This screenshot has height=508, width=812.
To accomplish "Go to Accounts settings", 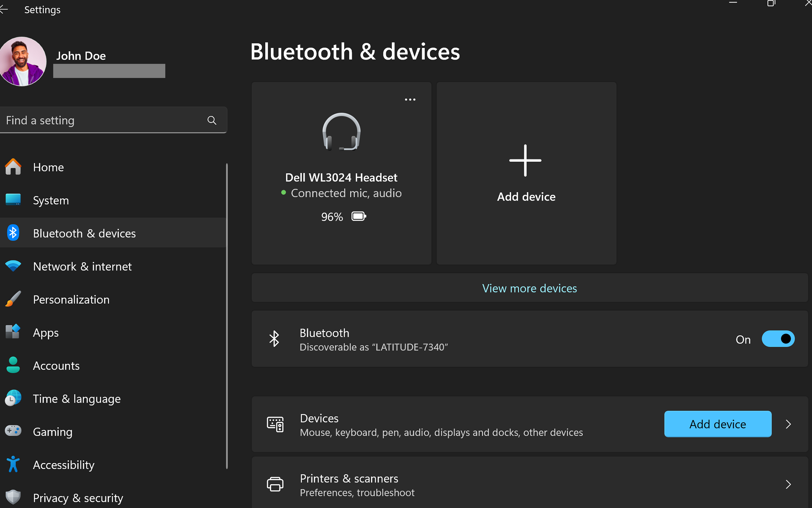I will pos(113,365).
